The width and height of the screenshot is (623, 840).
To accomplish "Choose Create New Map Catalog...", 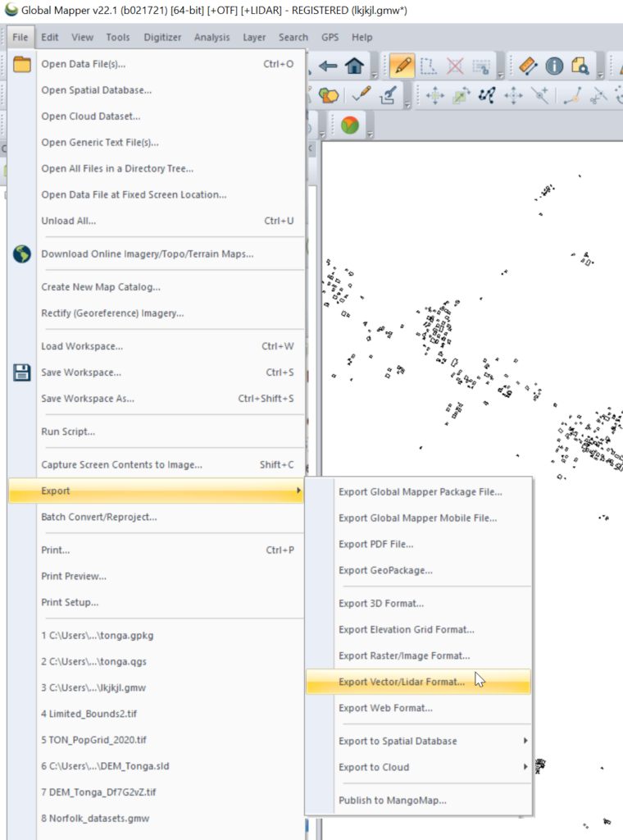I will tap(157, 287).
